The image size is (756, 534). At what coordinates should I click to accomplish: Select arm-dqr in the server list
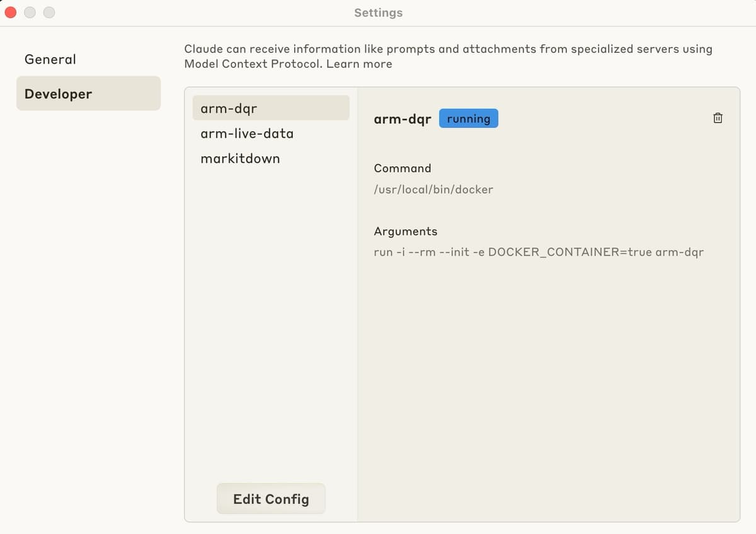pyautogui.click(x=271, y=108)
